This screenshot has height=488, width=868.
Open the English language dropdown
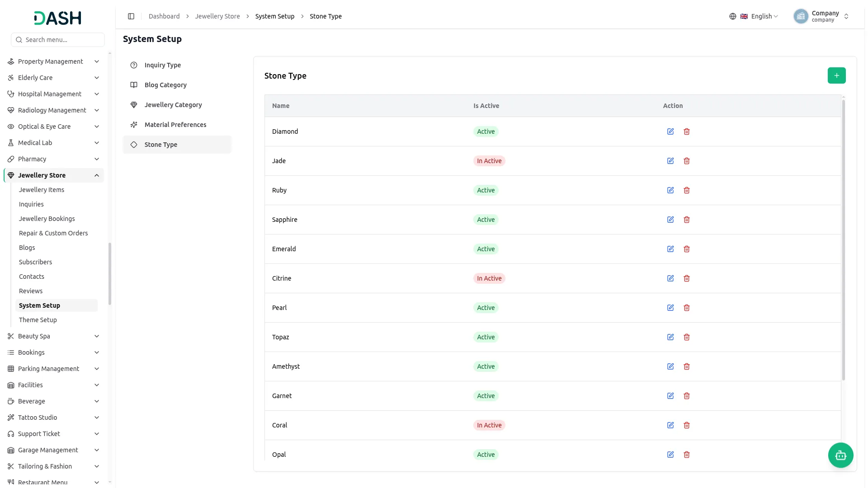point(754,16)
